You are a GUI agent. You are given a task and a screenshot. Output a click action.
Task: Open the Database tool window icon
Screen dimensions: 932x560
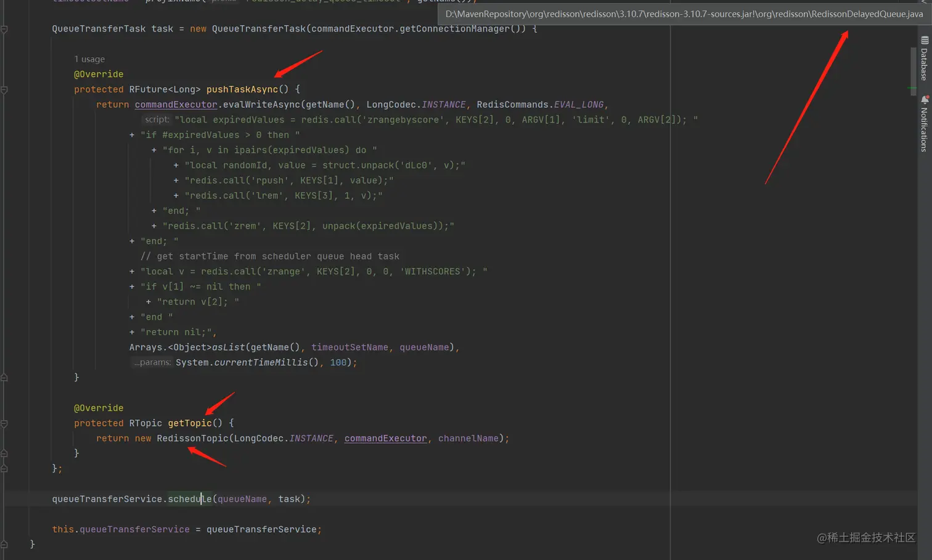pyautogui.click(x=924, y=40)
